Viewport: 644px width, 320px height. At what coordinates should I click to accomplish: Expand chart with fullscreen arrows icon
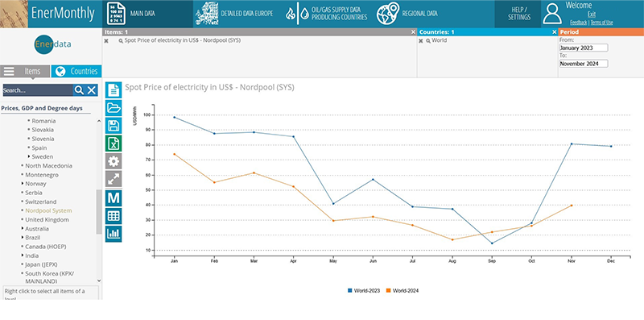[114, 179]
